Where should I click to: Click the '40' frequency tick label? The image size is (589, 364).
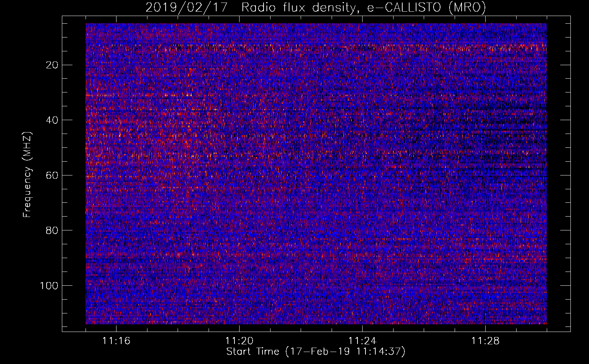(x=52, y=120)
